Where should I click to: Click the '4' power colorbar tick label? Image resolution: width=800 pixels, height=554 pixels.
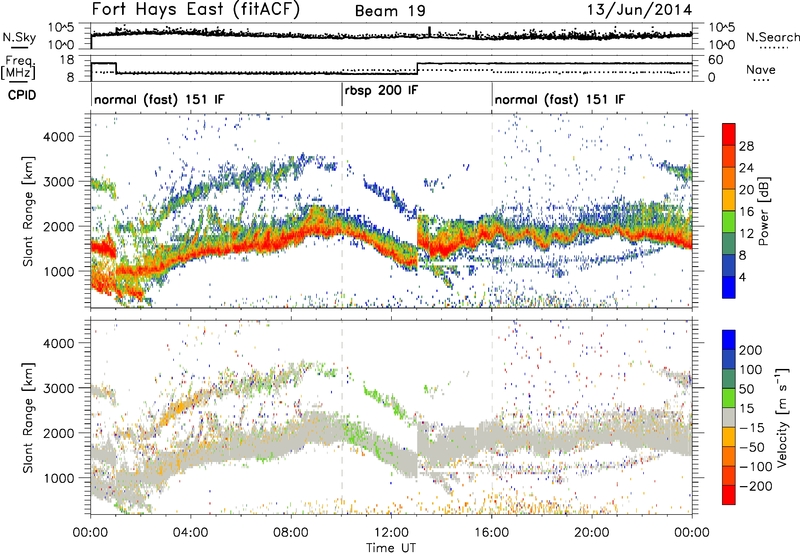tap(743, 277)
